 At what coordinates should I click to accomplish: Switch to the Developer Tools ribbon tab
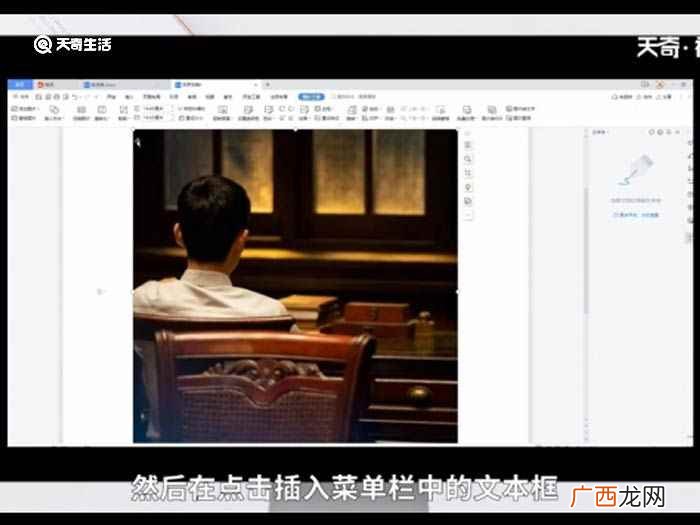251,96
